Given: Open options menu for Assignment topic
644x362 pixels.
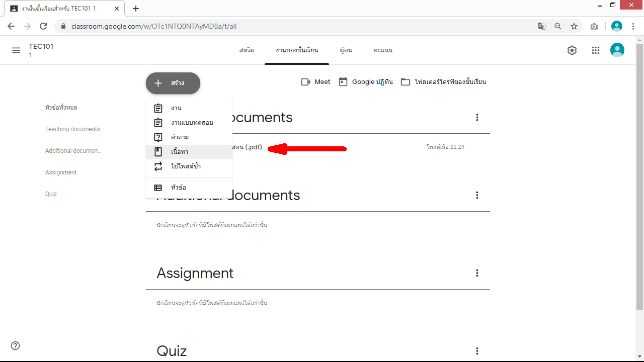Looking at the screenshot, I should pos(477,273).
